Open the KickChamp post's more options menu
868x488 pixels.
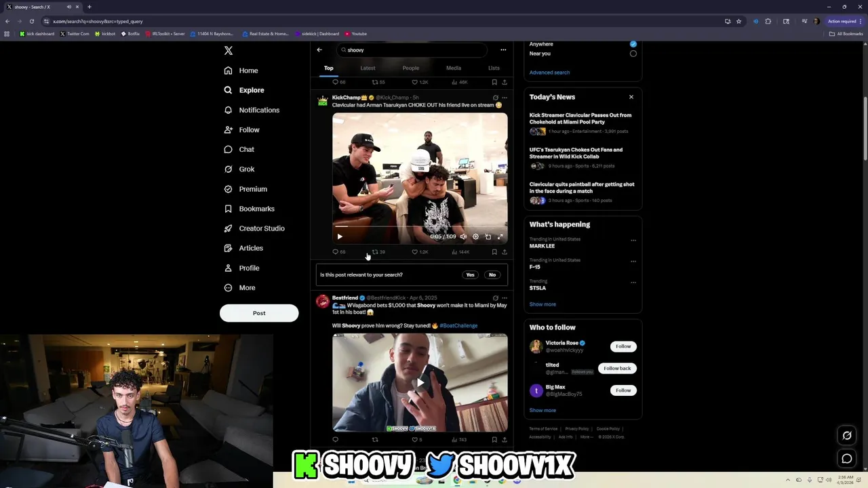point(504,98)
